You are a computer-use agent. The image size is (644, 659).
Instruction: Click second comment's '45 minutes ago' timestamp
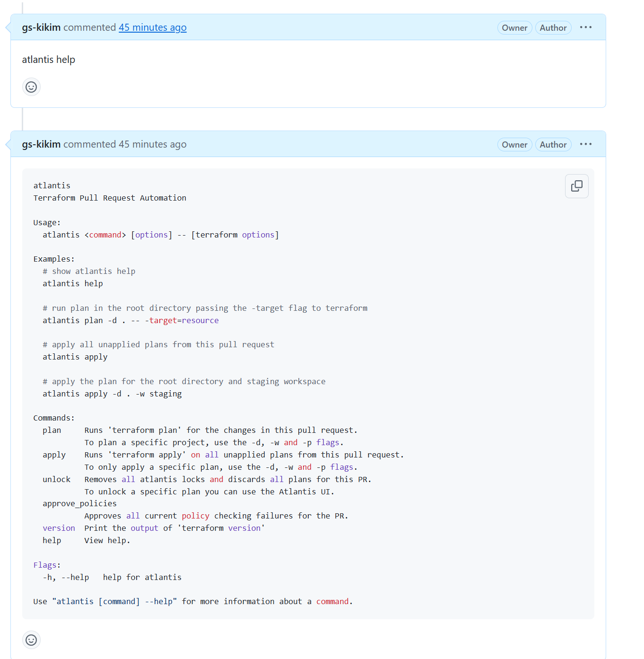[152, 144]
